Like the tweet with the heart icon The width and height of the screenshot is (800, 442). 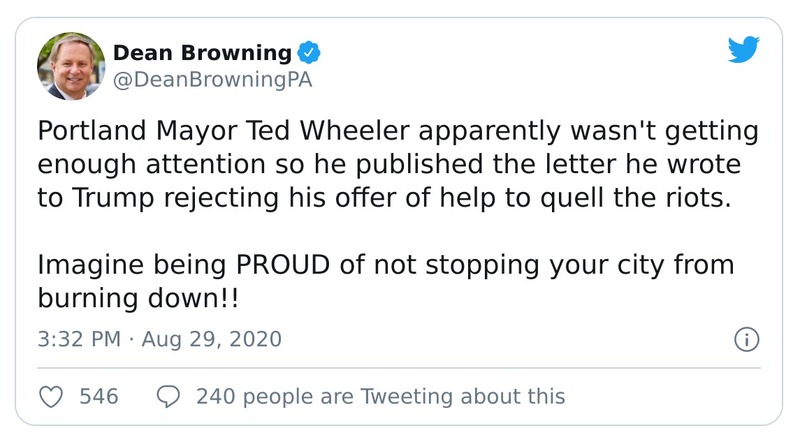tap(51, 397)
